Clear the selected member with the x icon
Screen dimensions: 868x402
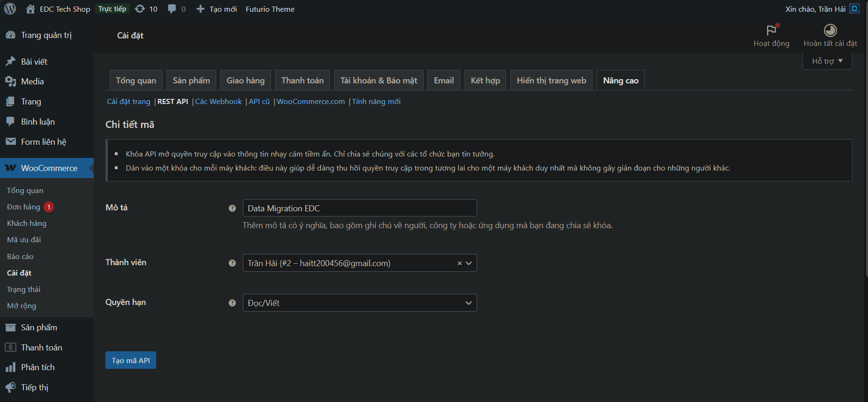pos(460,263)
